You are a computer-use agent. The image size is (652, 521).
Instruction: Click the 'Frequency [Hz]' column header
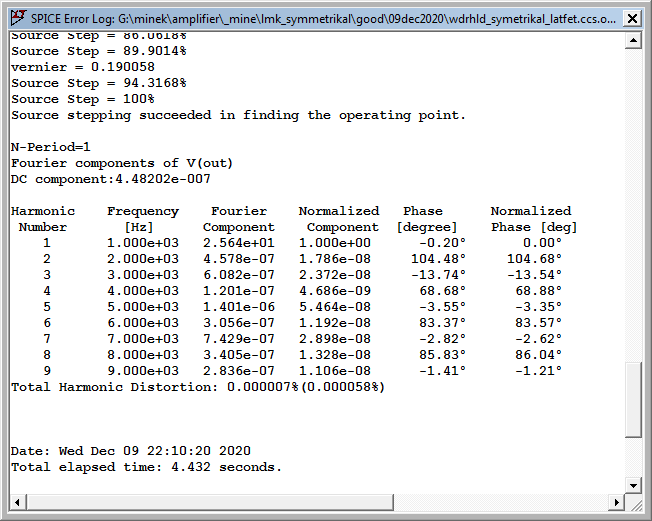pyautogui.click(x=143, y=219)
